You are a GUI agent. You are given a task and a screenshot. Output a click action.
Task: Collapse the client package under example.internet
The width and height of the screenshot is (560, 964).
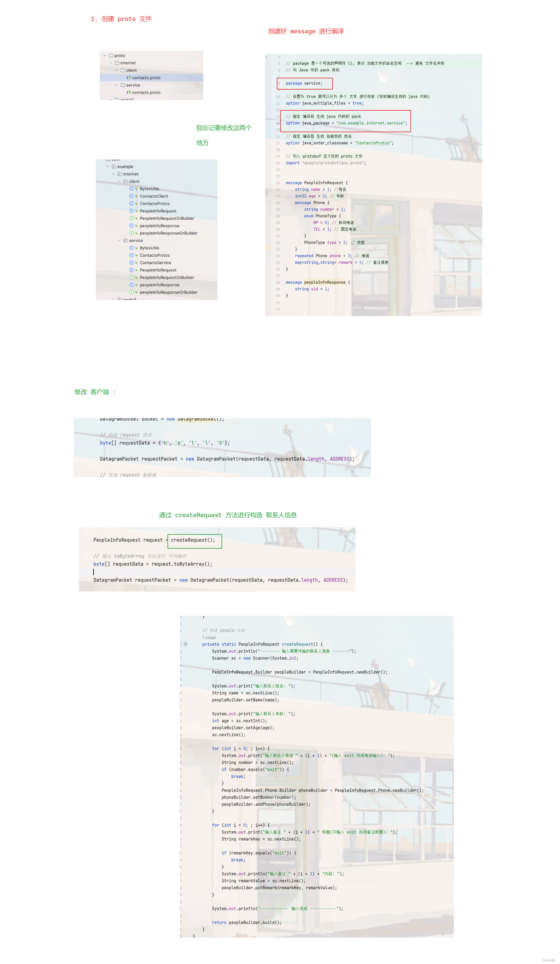point(119,181)
